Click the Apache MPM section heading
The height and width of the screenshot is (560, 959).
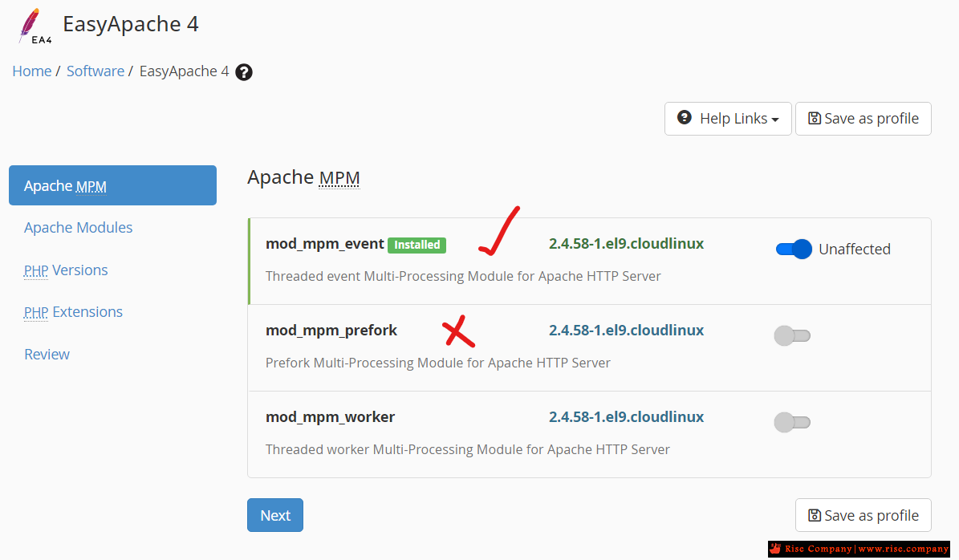303,177
